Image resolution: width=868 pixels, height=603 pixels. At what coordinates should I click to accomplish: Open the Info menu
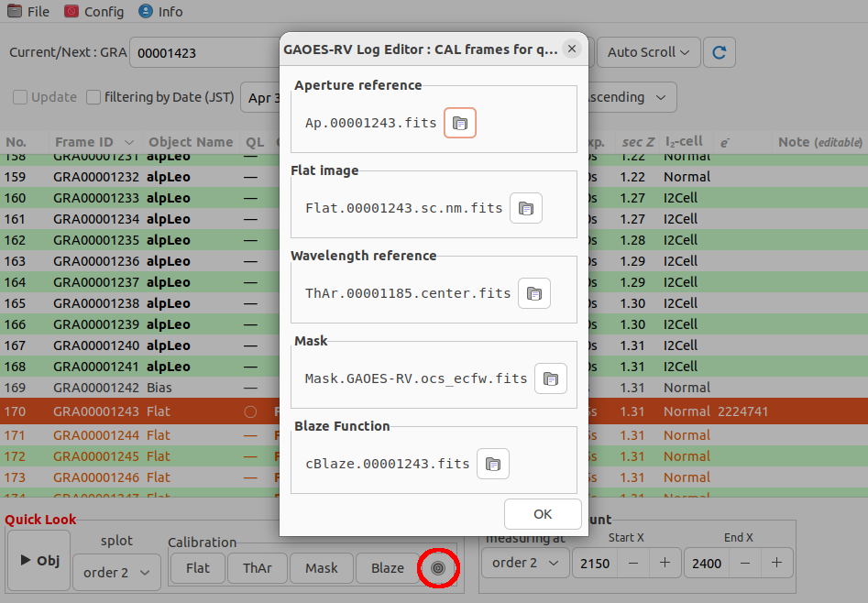point(160,12)
